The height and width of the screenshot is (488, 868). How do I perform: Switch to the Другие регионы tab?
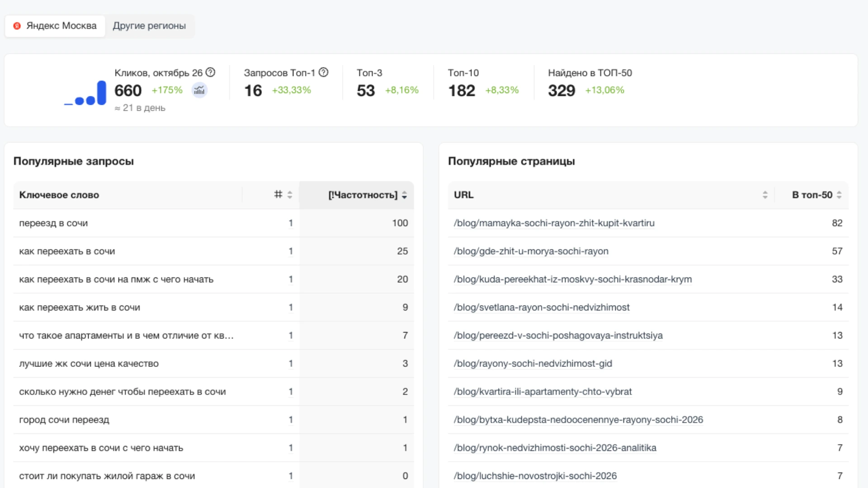click(149, 26)
